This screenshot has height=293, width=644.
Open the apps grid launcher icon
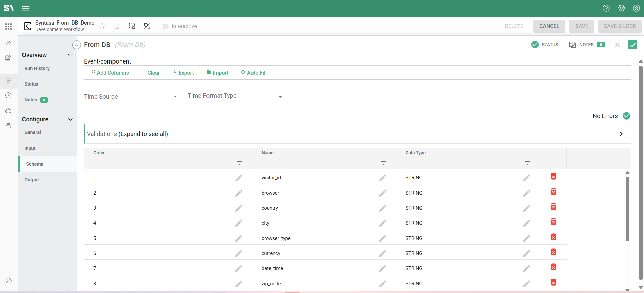coord(9,26)
